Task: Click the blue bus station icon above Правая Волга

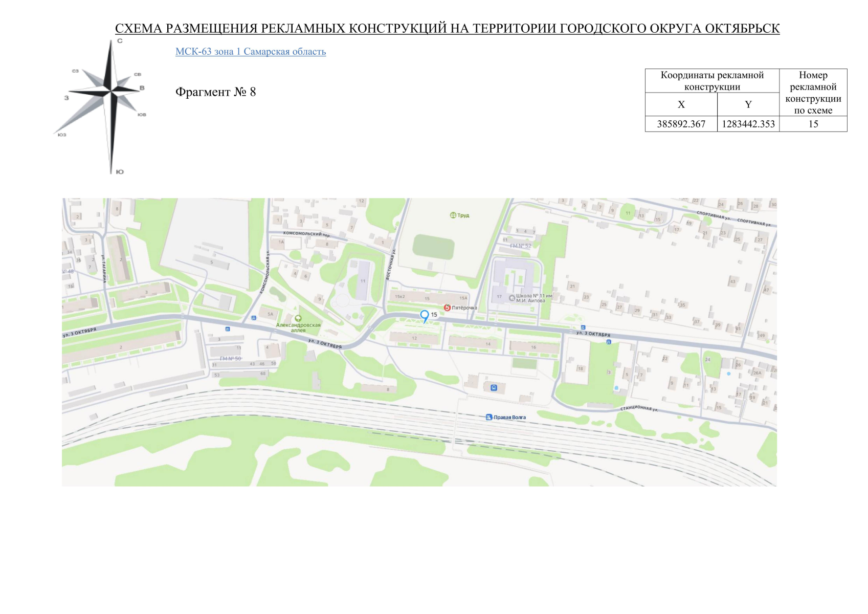Action: 494,388
